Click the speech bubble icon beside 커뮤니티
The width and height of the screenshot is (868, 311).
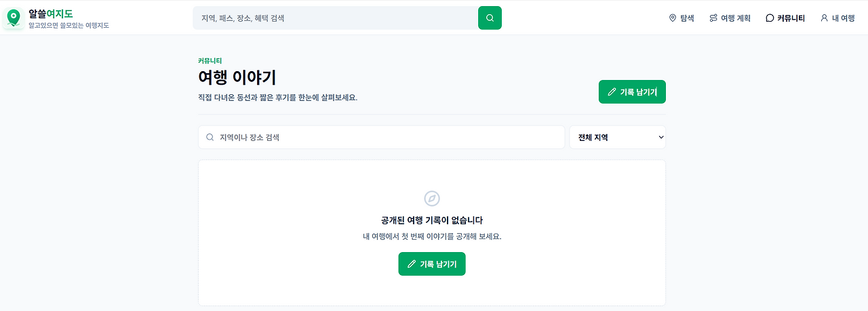point(770,18)
